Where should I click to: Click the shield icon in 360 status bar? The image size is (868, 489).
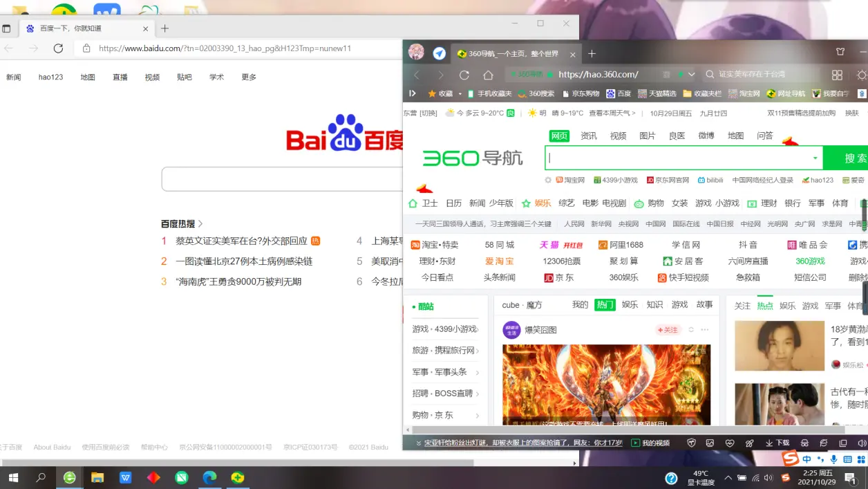click(x=691, y=443)
